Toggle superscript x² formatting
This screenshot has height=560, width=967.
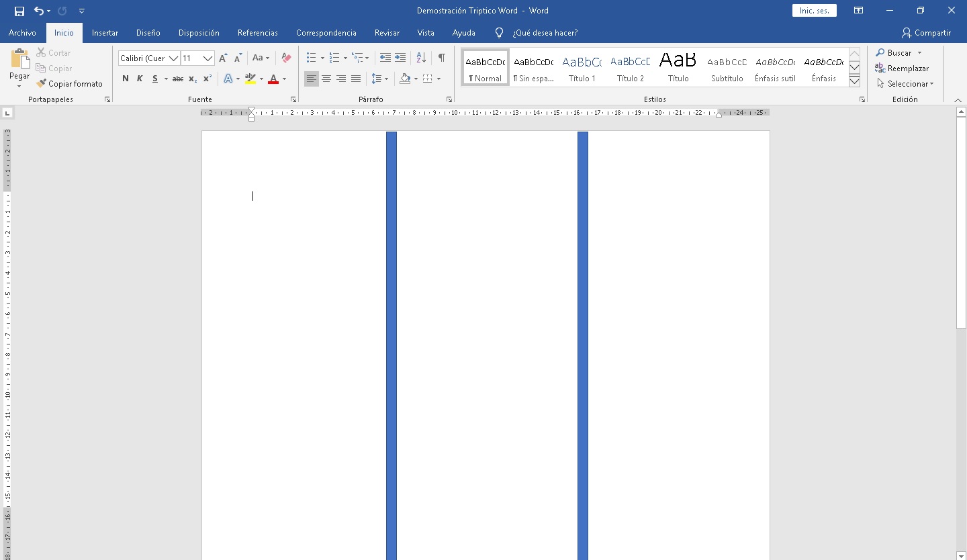point(208,79)
